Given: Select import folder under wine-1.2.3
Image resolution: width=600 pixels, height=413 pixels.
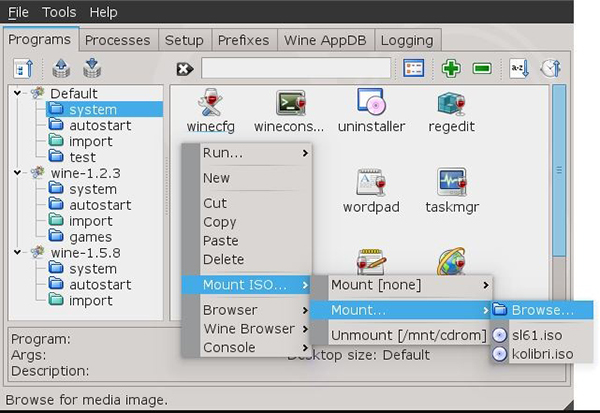Looking at the screenshot, I should point(80,221).
